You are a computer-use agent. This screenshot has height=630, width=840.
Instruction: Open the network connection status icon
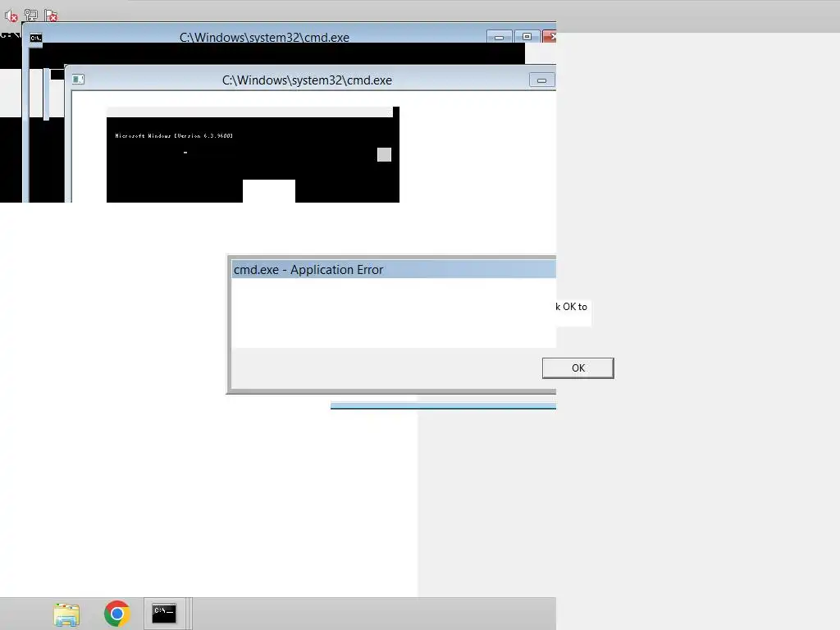pyautogui.click(x=31, y=16)
